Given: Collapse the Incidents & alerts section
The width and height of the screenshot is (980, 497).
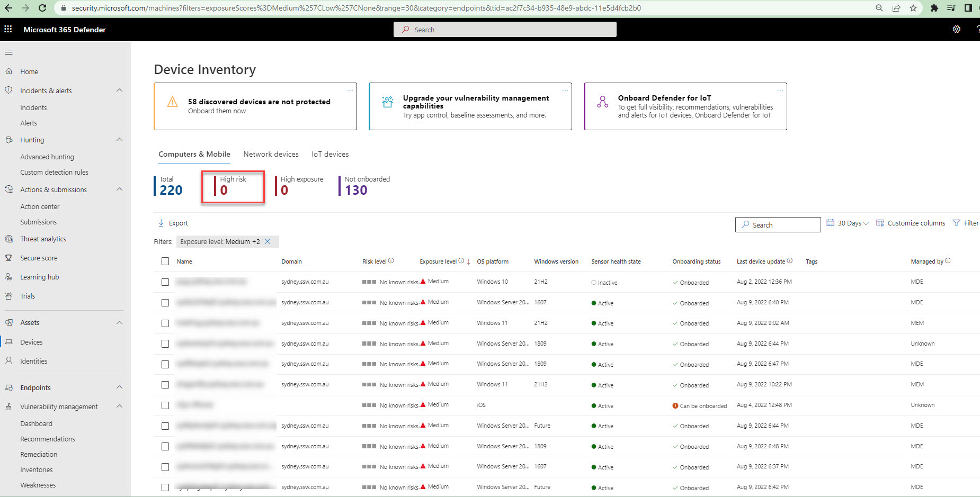Looking at the screenshot, I should [119, 91].
